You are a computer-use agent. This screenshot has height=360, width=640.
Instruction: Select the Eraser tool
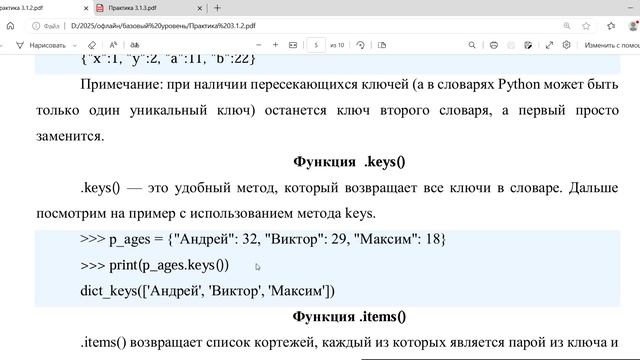92,45
